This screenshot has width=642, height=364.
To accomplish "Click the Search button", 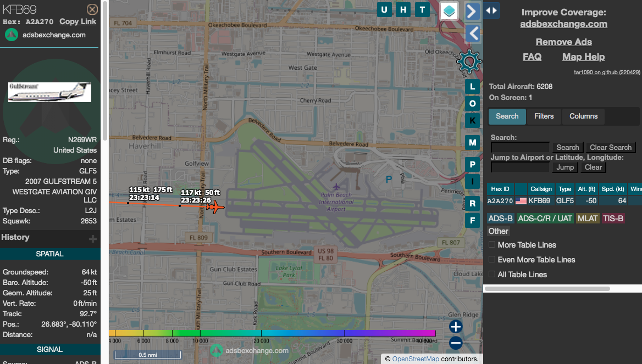I will click(x=567, y=148).
